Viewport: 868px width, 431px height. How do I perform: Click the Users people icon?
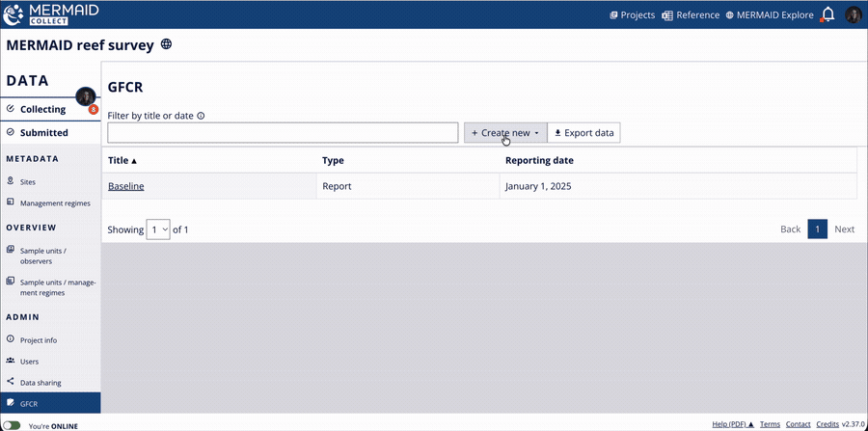pos(10,361)
